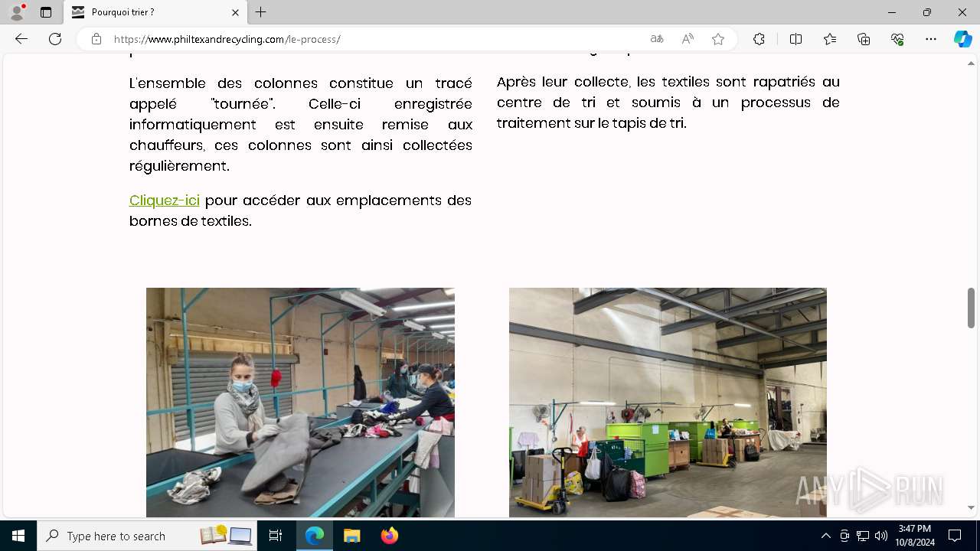Open the notifications action center

955,536
